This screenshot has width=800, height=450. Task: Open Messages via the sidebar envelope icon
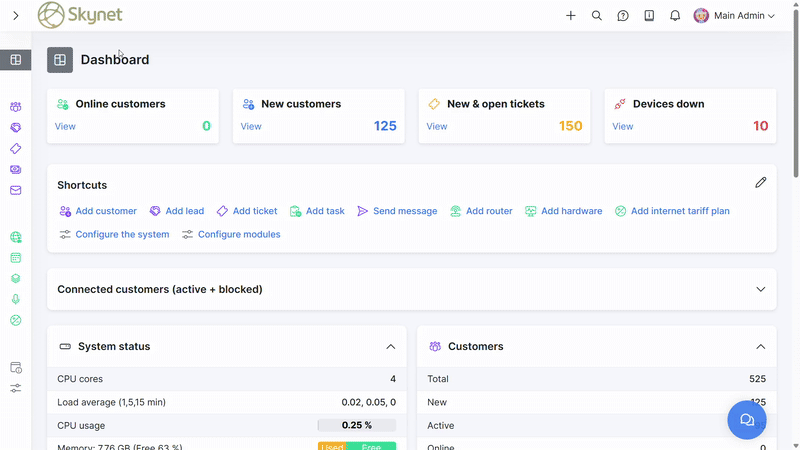[16, 190]
